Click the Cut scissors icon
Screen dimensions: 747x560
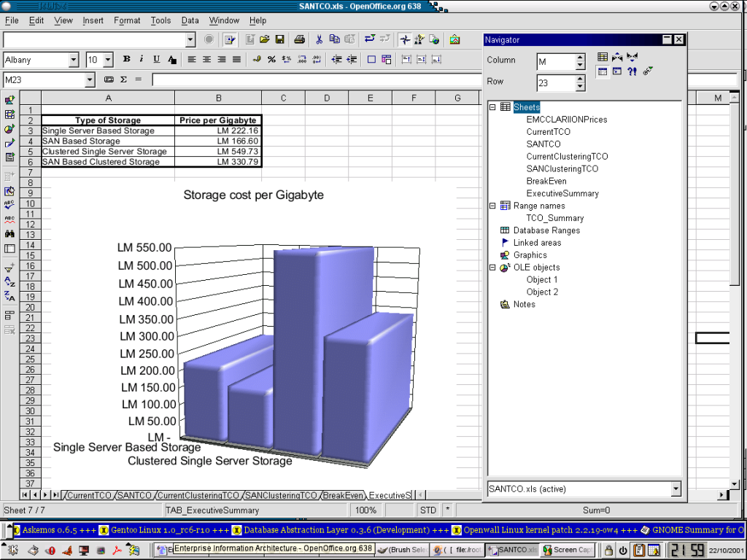319,39
